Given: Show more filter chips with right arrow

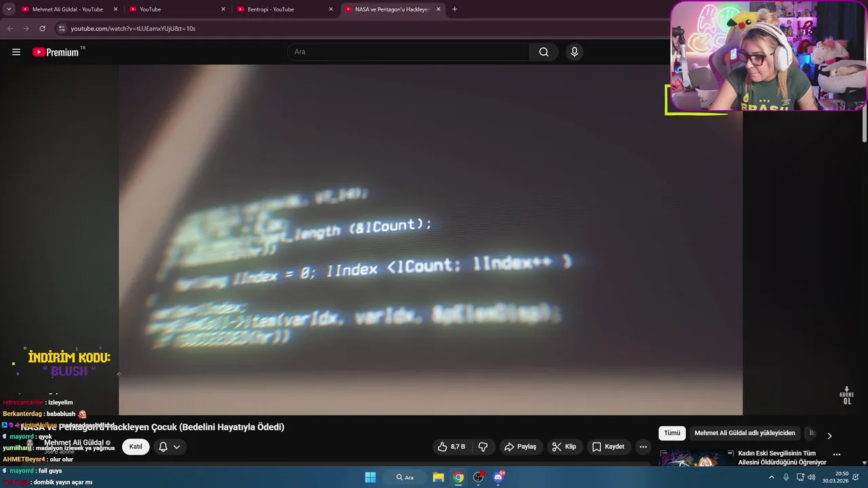Looking at the screenshot, I should [x=829, y=436].
